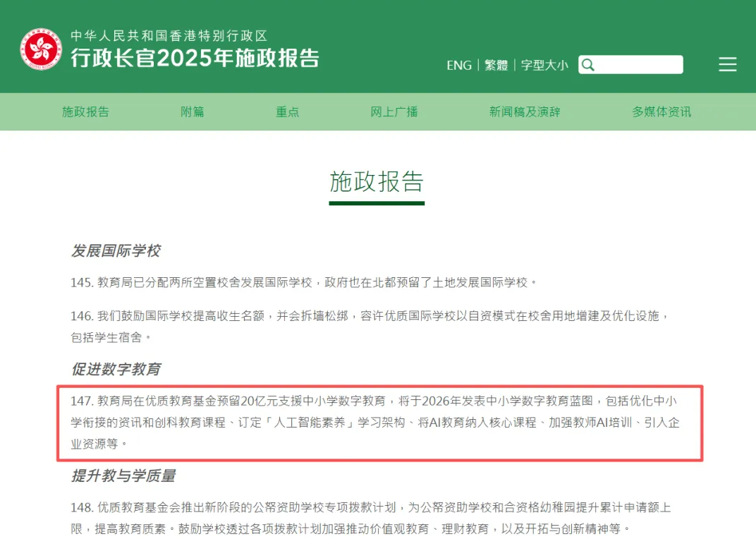Click the 促进数字教育 section heading
756x551 pixels.
click(x=116, y=369)
